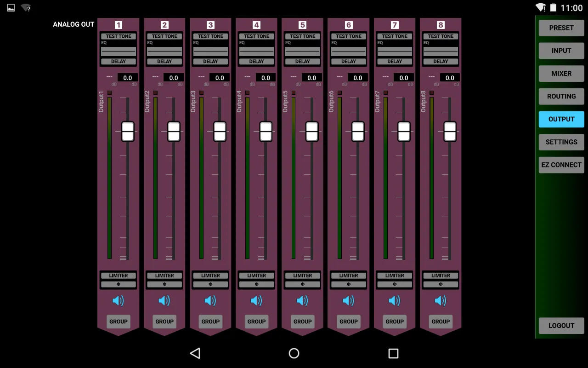The height and width of the screenshot is (368, 588).
Task: Mute output channel 3 speaker icon
Action: pyautogui.click(x=210, y=301)
